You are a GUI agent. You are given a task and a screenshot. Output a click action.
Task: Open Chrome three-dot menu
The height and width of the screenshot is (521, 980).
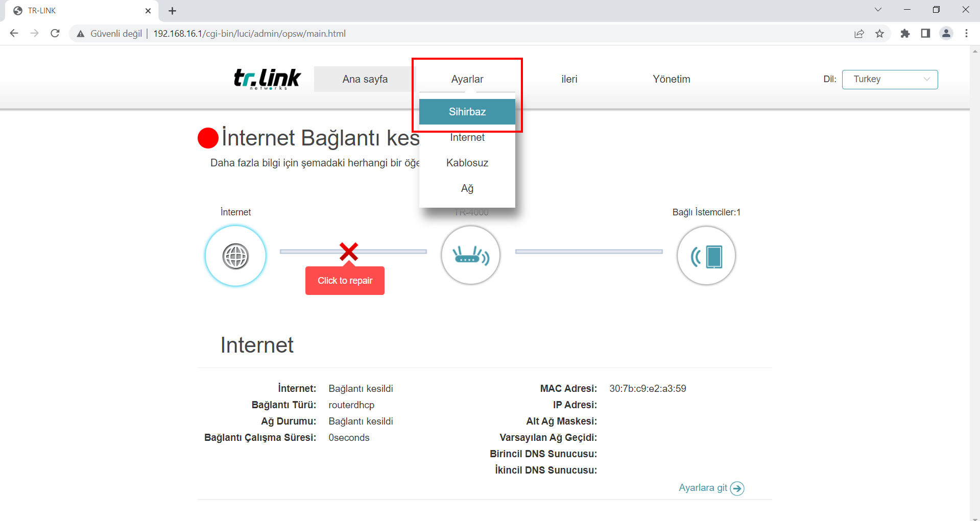966,34
